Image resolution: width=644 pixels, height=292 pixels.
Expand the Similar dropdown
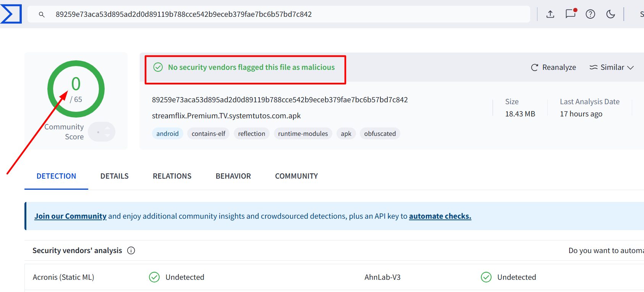(612, 67)
